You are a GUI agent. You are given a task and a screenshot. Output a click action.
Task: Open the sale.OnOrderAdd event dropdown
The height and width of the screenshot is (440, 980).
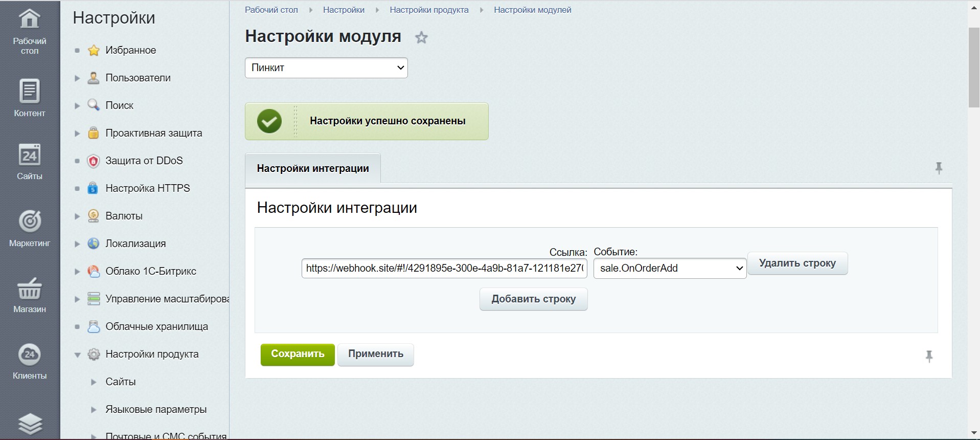tap(670, 268)
